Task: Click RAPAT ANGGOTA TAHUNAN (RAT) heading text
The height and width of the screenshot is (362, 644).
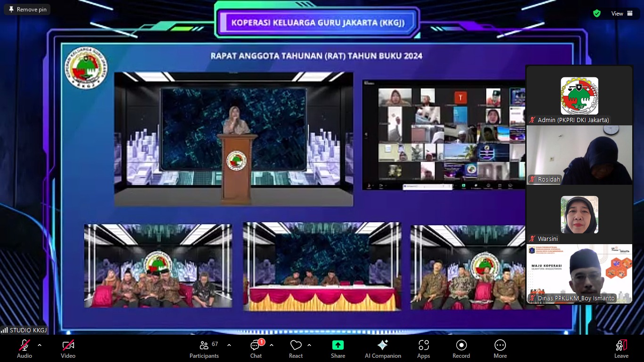Action: 316,56
